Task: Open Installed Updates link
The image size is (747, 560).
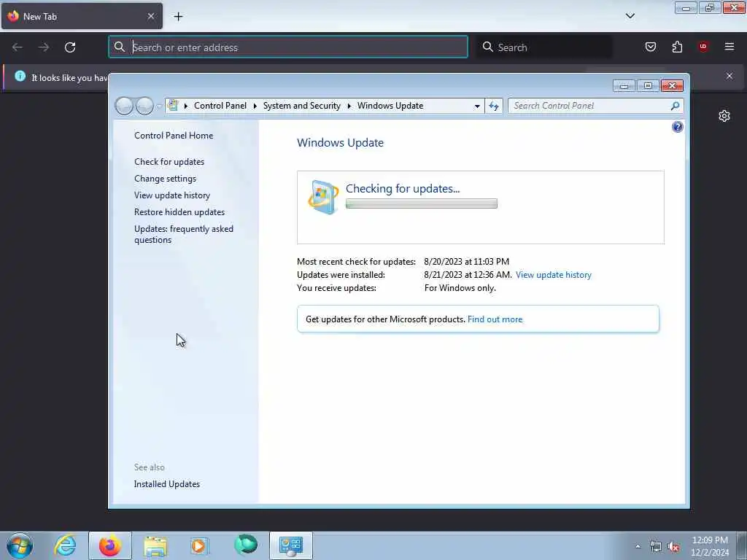Action: (167, 484)
